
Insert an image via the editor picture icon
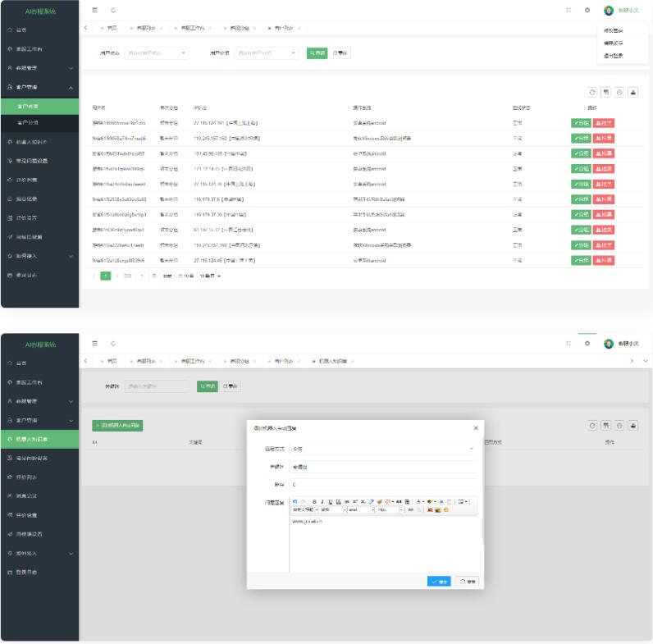[430, 509]
